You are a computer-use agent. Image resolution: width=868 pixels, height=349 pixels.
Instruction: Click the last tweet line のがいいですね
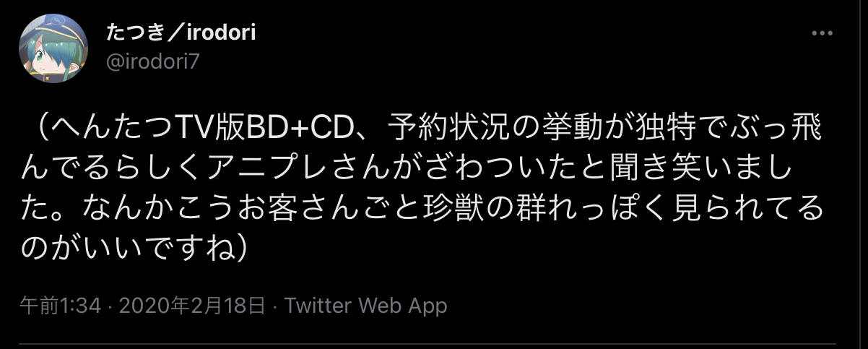point(136,249)
